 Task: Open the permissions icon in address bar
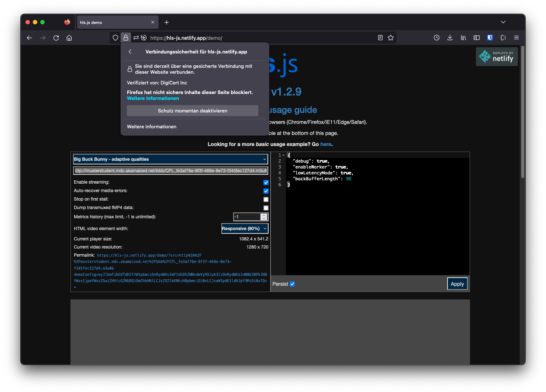pos(136,38)
